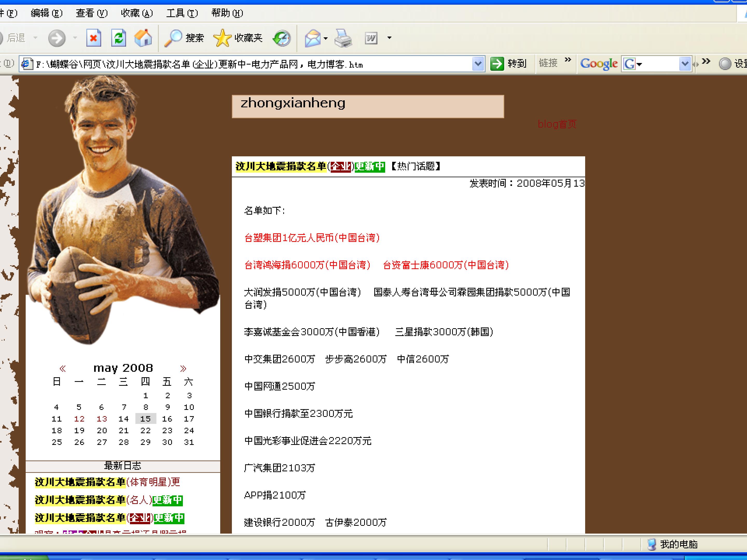Go to the Home page icon
747x560 pixels.
coord(143,38)
